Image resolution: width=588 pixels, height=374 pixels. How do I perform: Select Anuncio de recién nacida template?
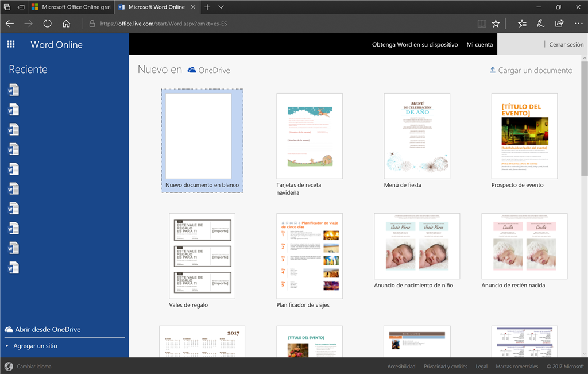tap(524, 251)
